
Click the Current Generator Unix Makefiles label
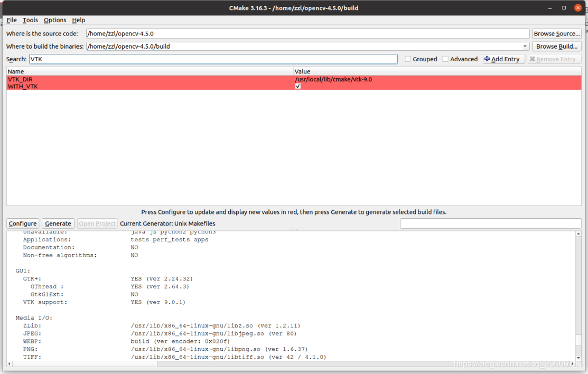coord(167,223)
